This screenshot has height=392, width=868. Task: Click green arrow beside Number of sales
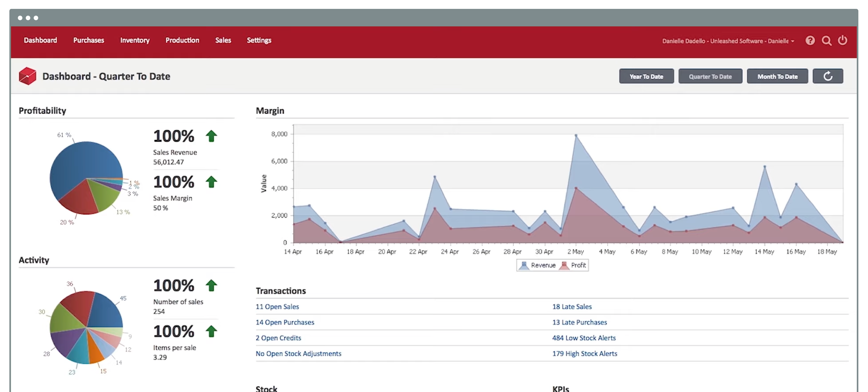coord(211,286)
